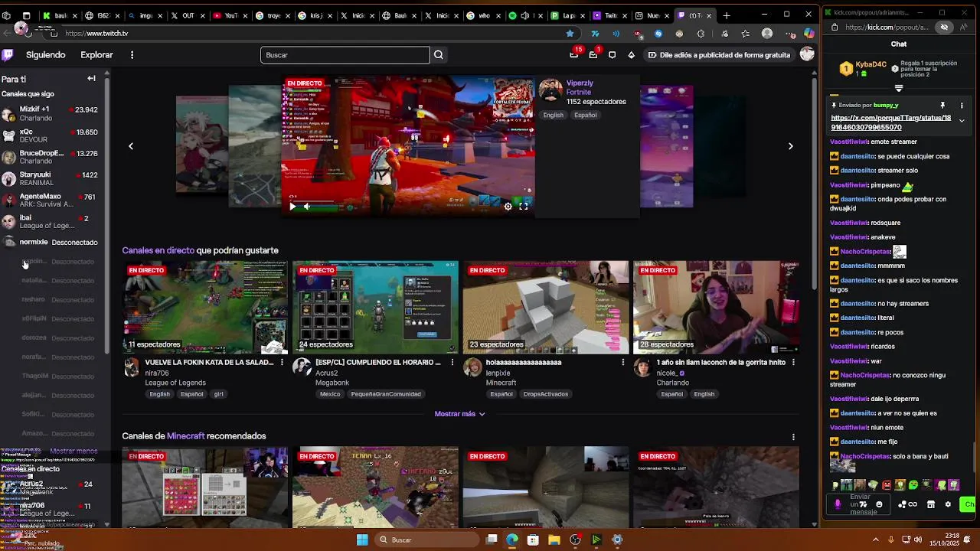Open Windows Start button on taskbar
This screenshot has width=980, height=551.
[362, 540]
